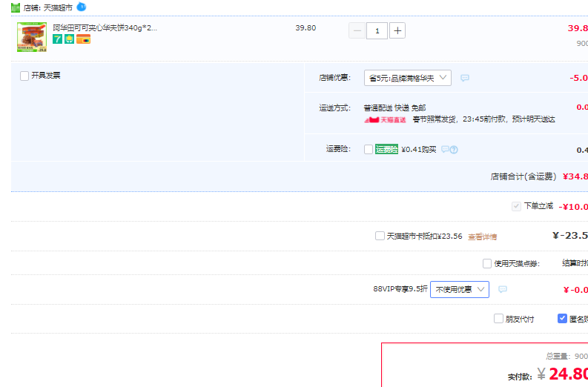Click the unit price 39.80
This screenshot has width=588, height=387.
point(305,27)
